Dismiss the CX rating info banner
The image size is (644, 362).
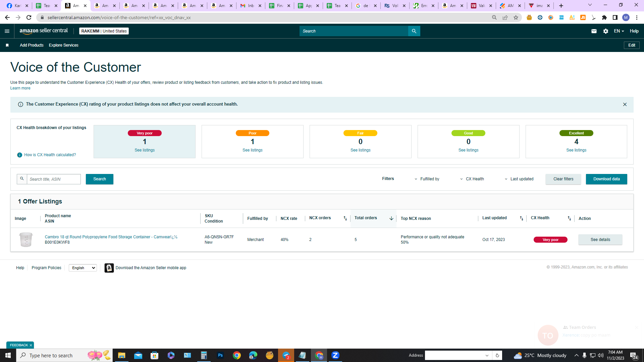coord(625,105)
